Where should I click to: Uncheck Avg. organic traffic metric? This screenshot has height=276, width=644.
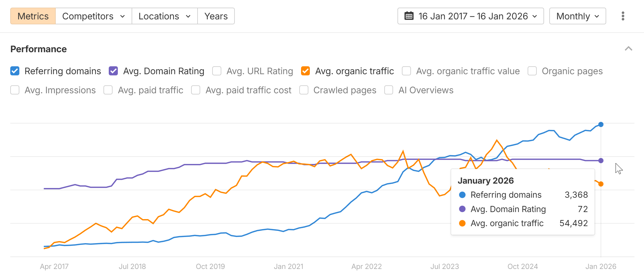(305, 71)
